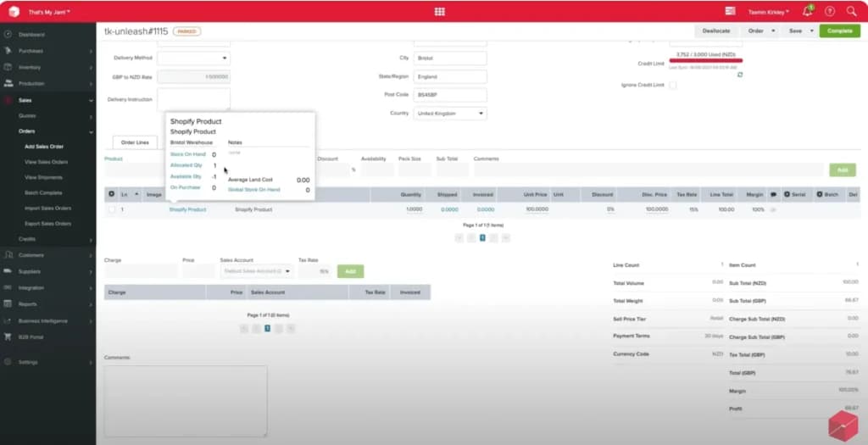Open Import Sales Orders menu item
868x445 pixels.
coord(47,209)
